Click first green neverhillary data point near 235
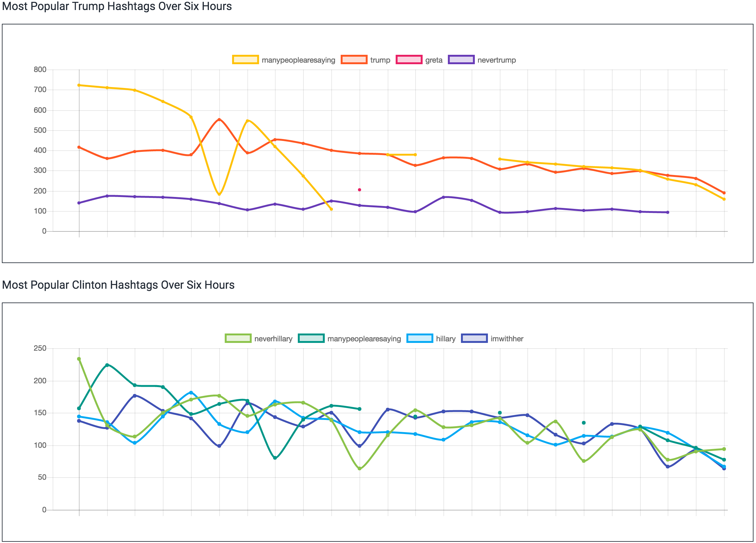This screenshot has width=756, height=543. 79,359
